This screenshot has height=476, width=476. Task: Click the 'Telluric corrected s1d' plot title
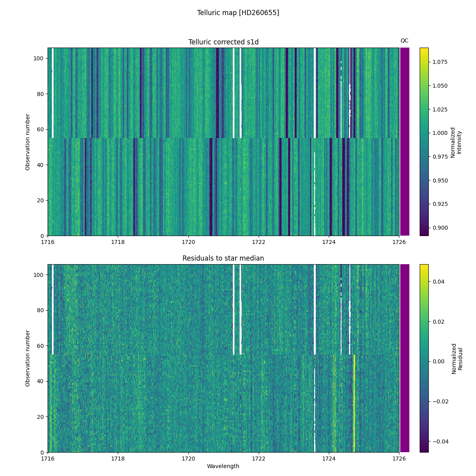[223, 42]
